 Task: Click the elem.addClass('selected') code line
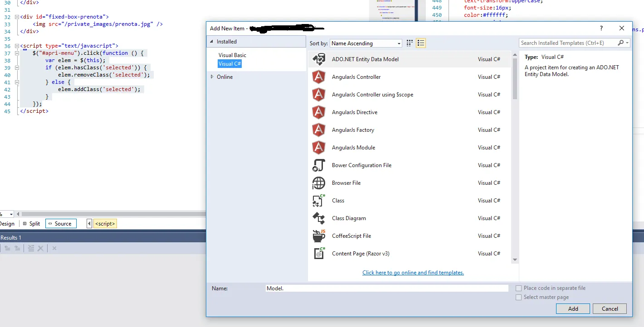click(99, 89)
